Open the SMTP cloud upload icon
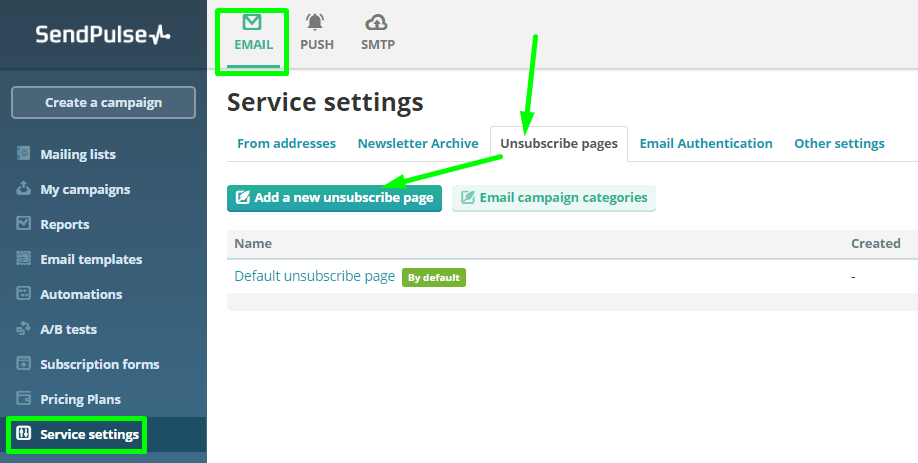Image resolution: width=918 pixels, height=463 pixels. 376,23
